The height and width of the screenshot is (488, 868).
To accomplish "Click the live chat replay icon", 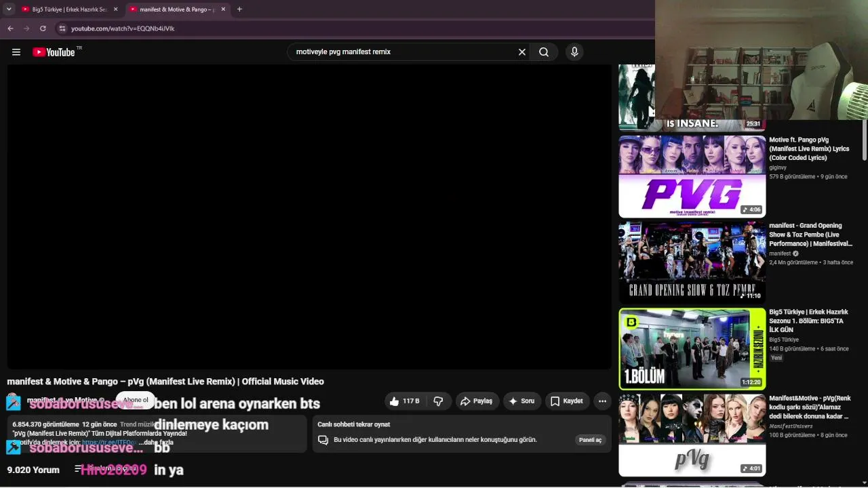I will tap(323, 440).
